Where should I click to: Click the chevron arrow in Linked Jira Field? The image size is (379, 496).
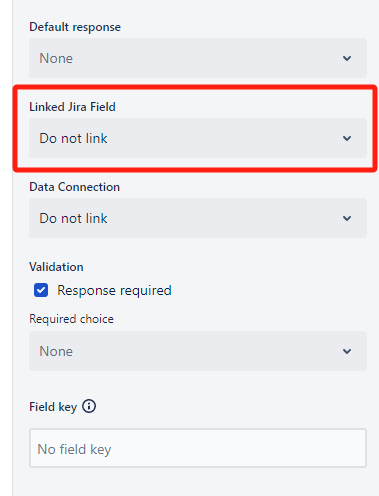point(347,138)
